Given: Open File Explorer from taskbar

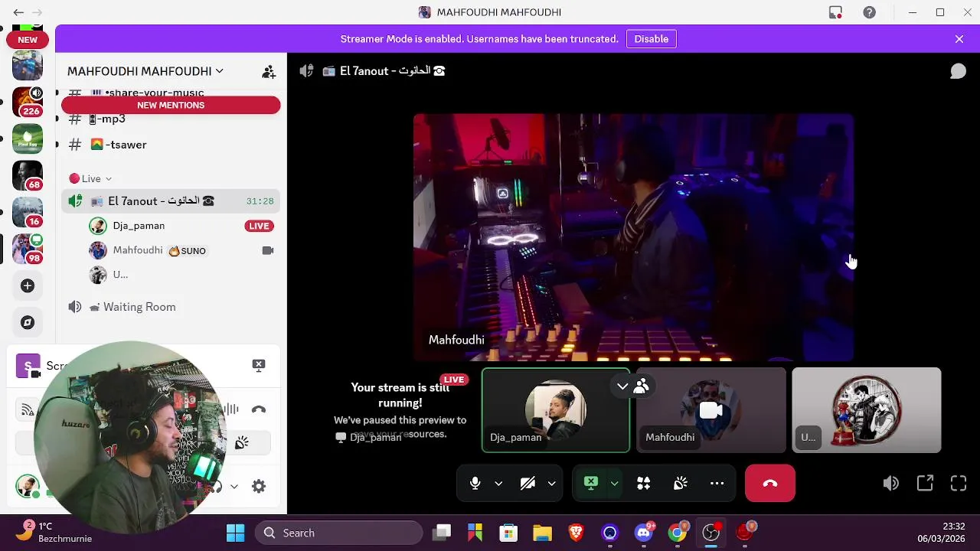Looking at the screenshot, I should [x=542, y=533].
